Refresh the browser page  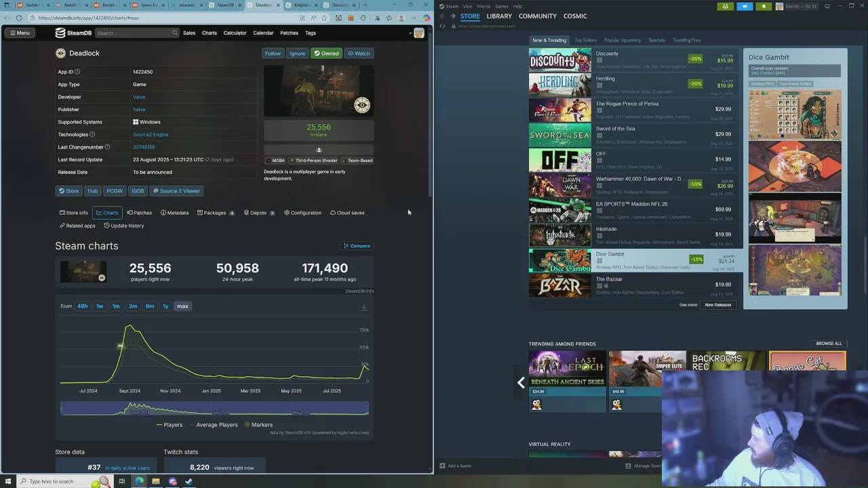pyautogui.click(x=18, y=18)
